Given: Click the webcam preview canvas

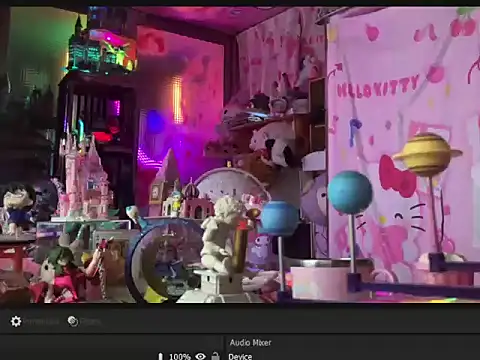Looking at the screenshot, I should (240, 155).
